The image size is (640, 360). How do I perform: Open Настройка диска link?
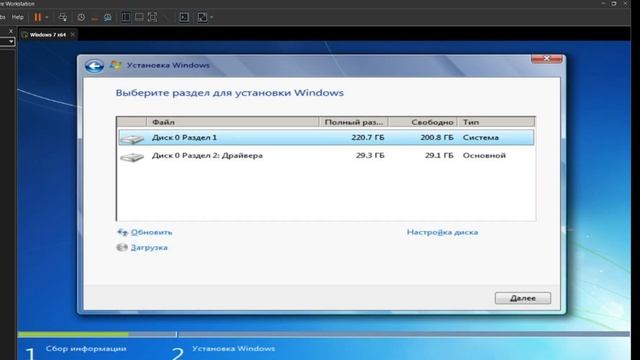[442, 232]
